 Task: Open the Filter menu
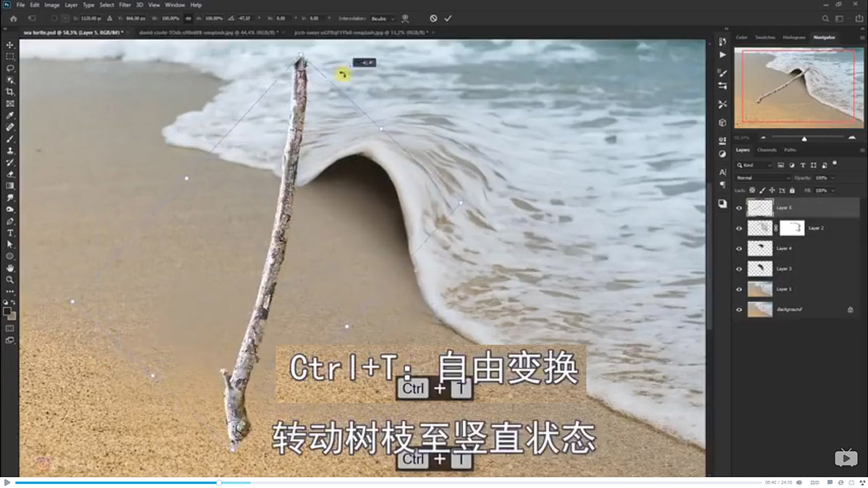click(x=126, y=4)
